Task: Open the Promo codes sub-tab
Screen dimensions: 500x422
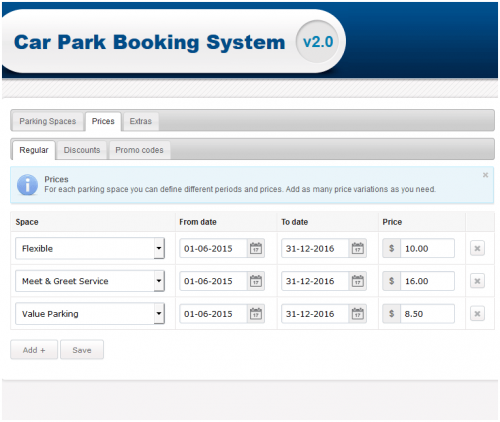Action: coord(139,150)
